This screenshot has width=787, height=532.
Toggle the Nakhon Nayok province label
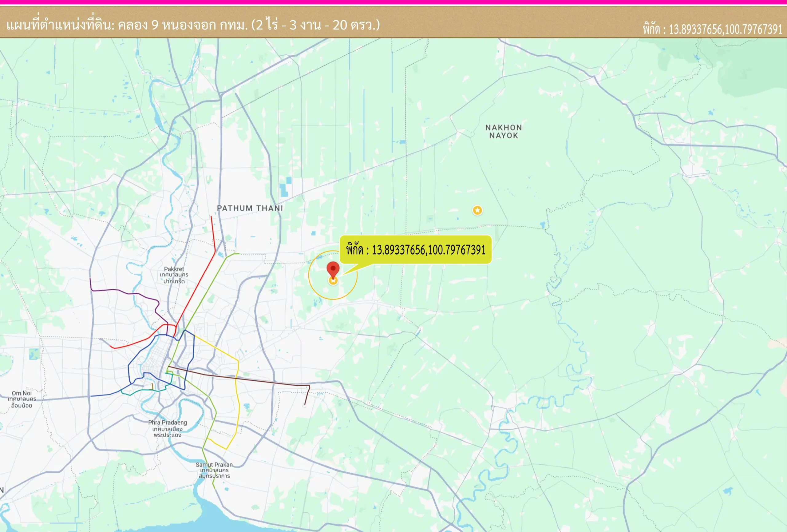[x=504, y=132]
